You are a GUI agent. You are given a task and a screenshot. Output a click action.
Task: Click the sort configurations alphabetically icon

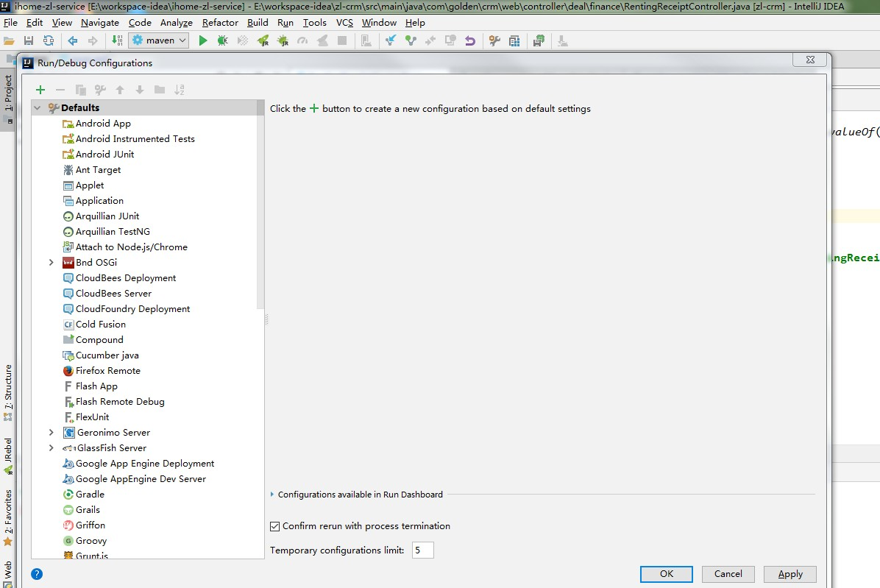tap(180, 90)
